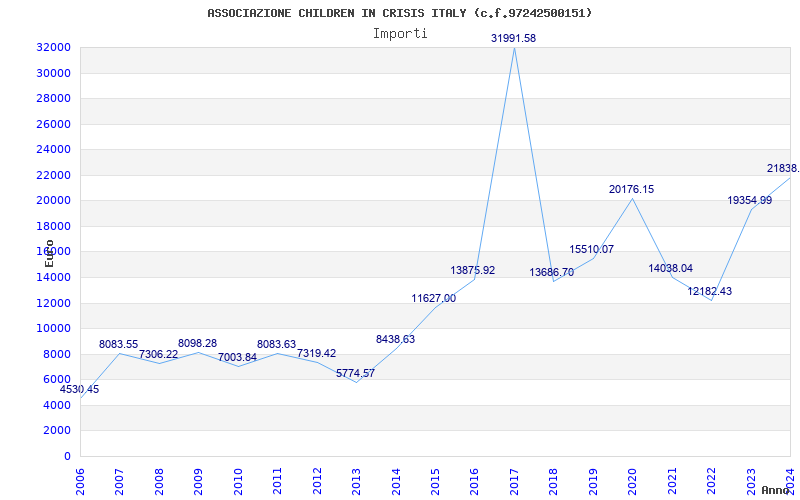Click the 8083.63 data label

click(x=277, y=344)
